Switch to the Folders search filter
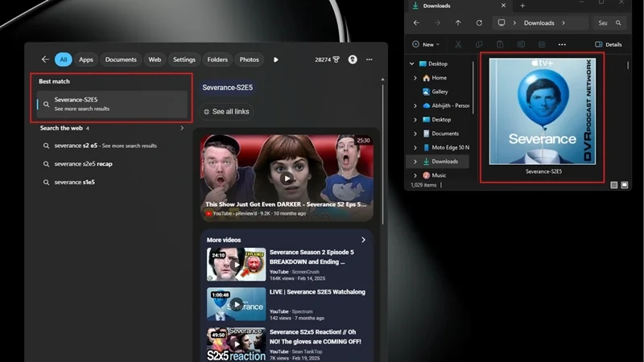Image resolution: width=644 pixels, height=362 pixels. click(217, 60)
